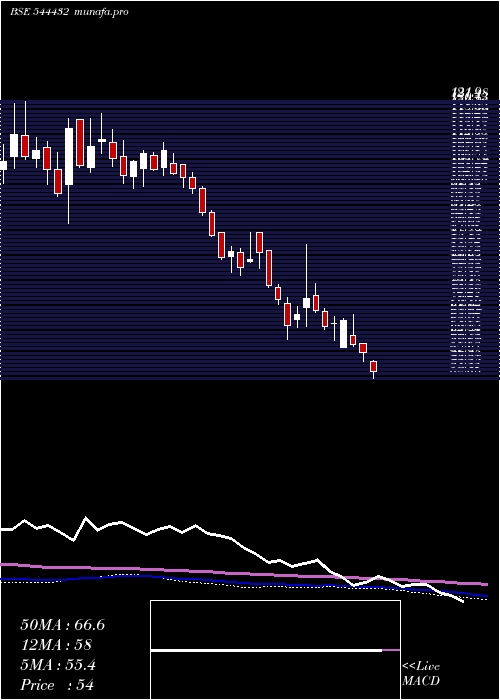Select the '50MA : 66.6' reading
500x700 pixels.
(x=62, y=625)
